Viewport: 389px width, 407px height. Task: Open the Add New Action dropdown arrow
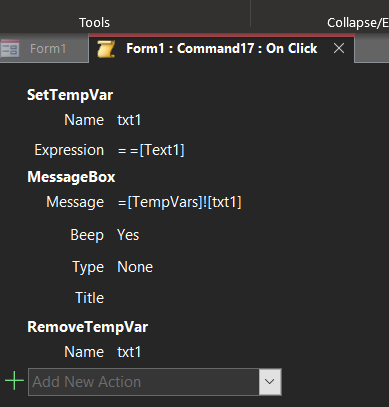[270, 382]
